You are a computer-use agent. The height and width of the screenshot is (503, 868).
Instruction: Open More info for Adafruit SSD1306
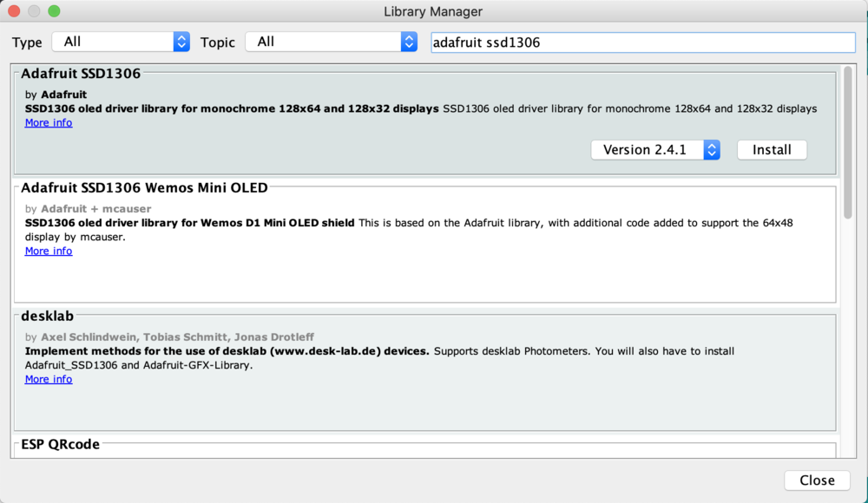(49, 123)
